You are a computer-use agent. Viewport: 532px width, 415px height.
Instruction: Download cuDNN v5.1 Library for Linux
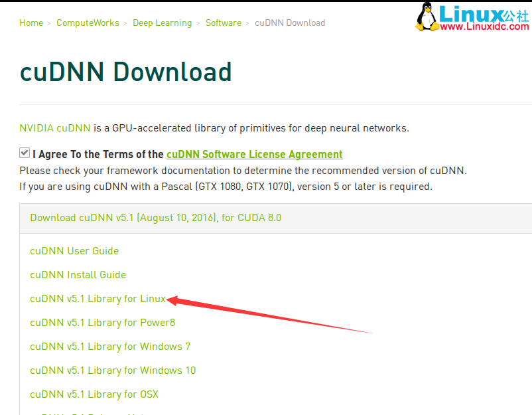pyautogui.click(x=98, y=299)
